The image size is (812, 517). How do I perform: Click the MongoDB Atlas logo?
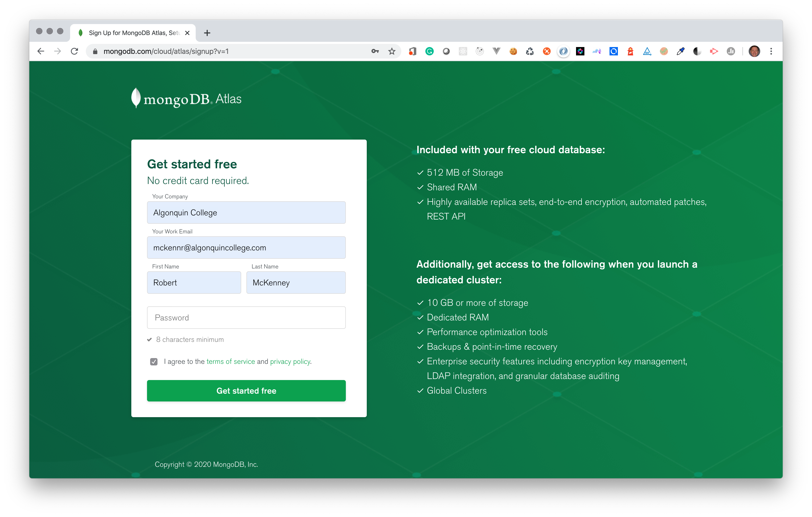[186, 99]
